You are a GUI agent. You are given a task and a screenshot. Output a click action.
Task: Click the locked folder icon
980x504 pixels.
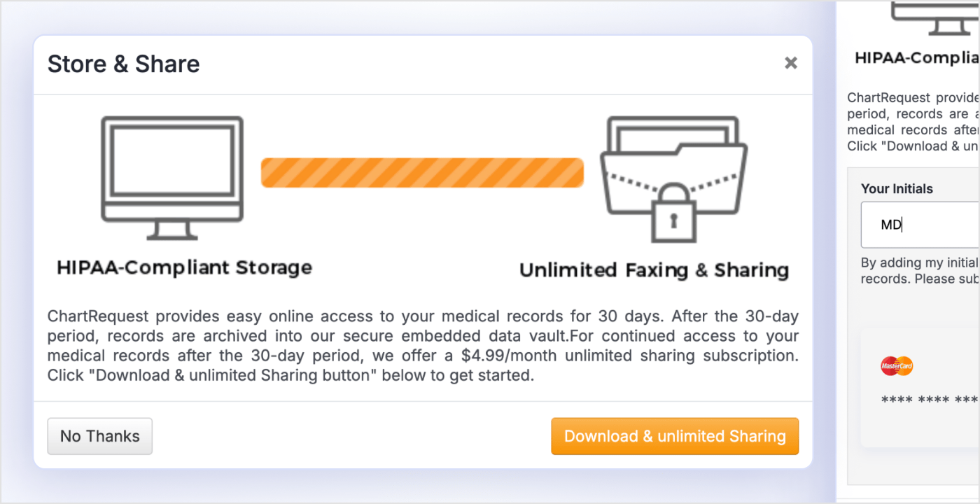[x=673, y=179]
